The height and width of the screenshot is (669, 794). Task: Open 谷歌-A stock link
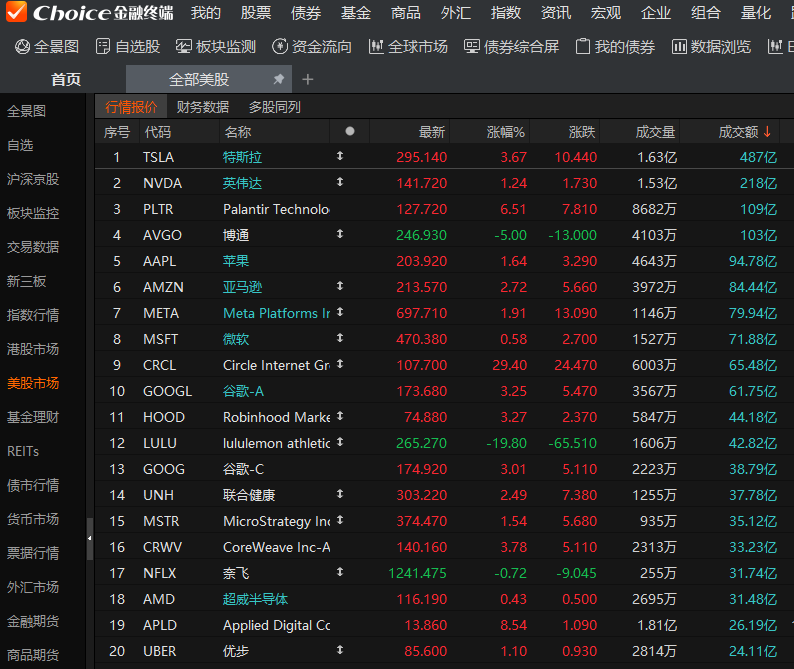point(244,391)
